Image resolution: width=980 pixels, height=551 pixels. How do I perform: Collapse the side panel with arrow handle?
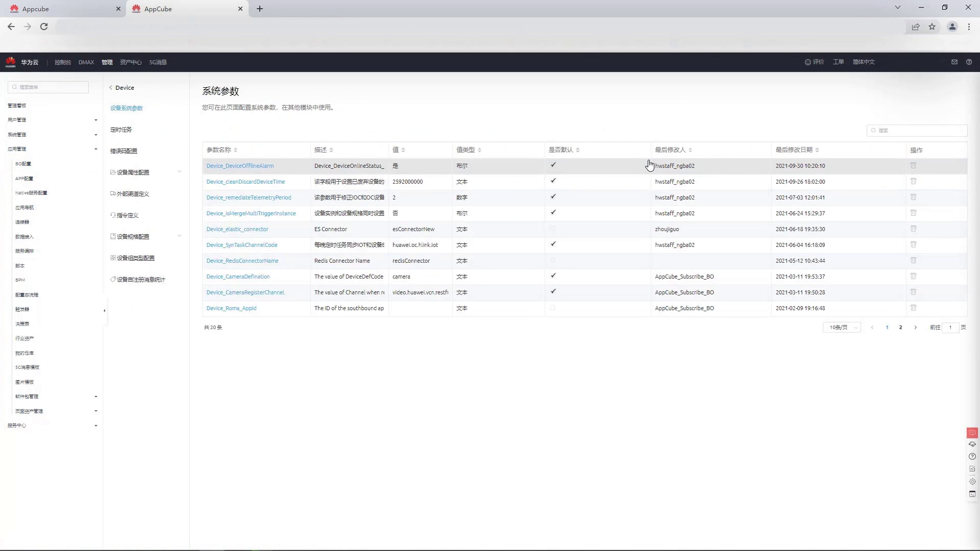tap(105, 310)
